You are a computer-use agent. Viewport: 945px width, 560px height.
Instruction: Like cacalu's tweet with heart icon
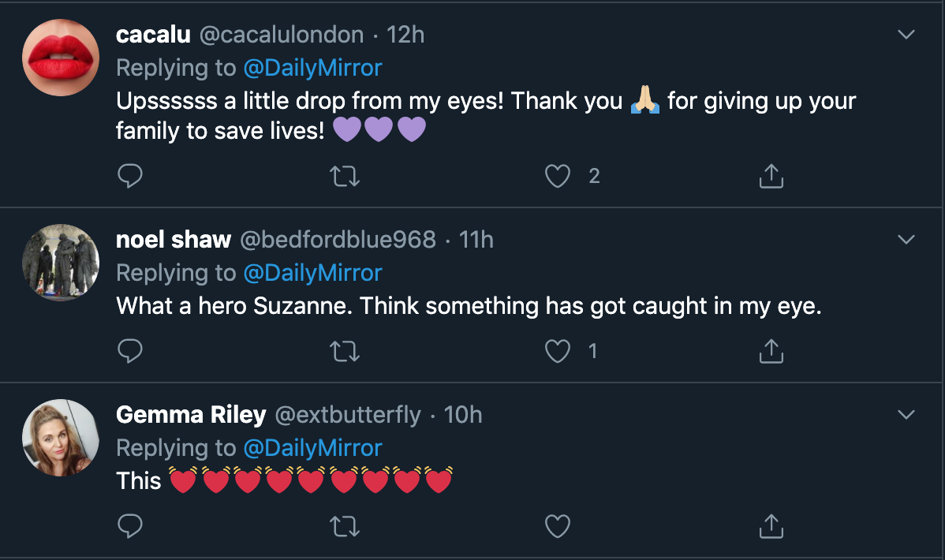click(558, 177)
